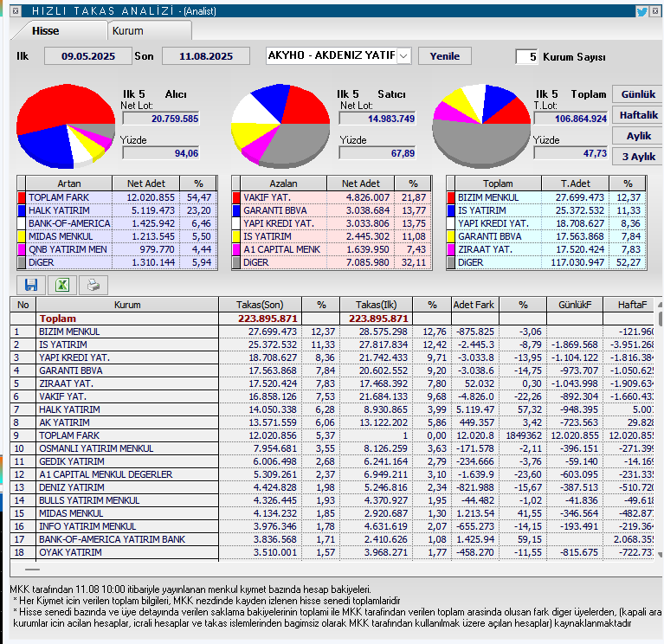Select the BIZIM MENKUL row in main table

coord(332,332)
